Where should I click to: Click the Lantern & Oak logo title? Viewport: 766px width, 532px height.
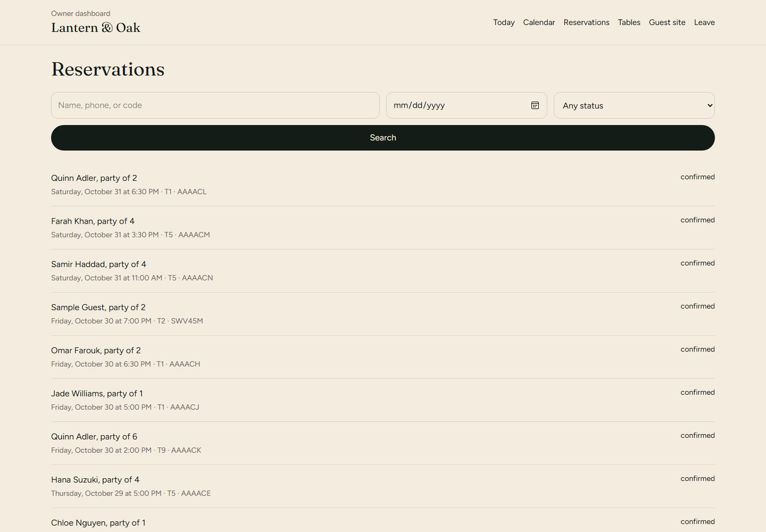96,28
